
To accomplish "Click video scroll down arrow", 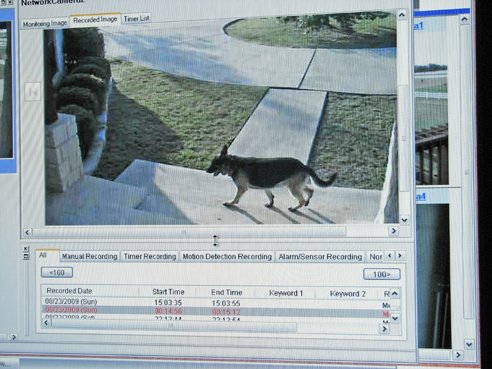I will coord(404,220).
